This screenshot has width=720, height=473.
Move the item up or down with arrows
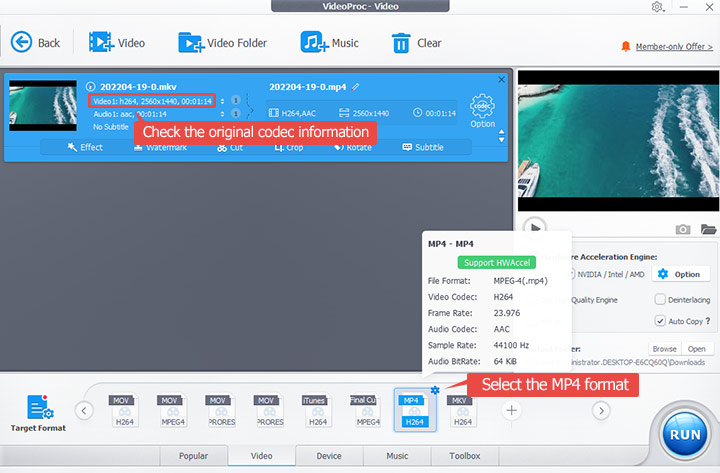coord(501,135)
